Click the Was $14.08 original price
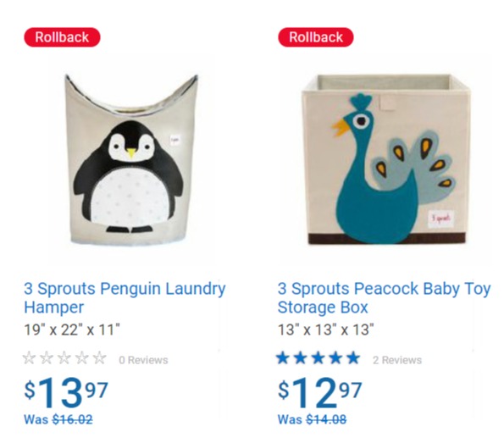The width and height of the screenshot is (504, 443). tap(312, 419)
